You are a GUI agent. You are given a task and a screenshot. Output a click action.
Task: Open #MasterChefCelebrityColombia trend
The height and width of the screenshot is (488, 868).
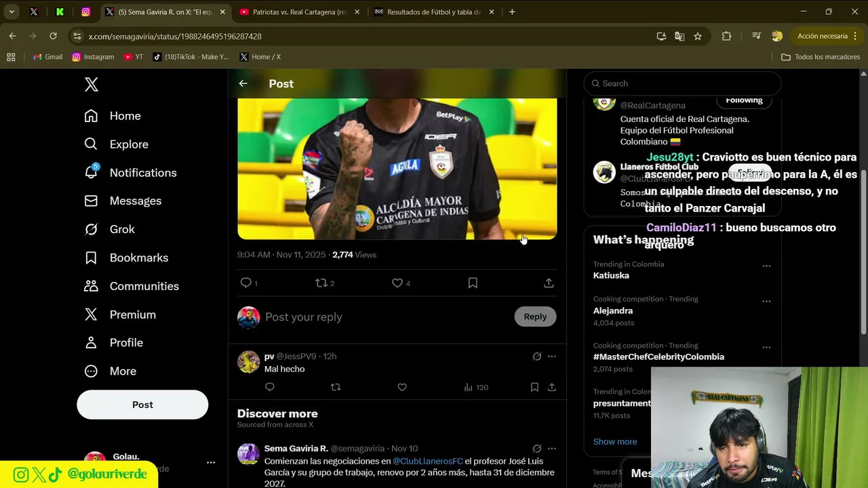click(658, 357)
